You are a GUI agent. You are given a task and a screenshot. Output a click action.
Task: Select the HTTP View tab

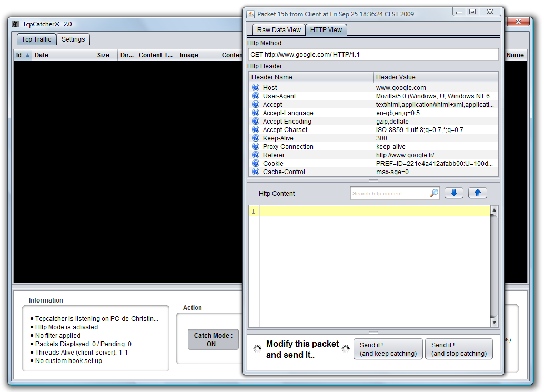coord(326,30)
